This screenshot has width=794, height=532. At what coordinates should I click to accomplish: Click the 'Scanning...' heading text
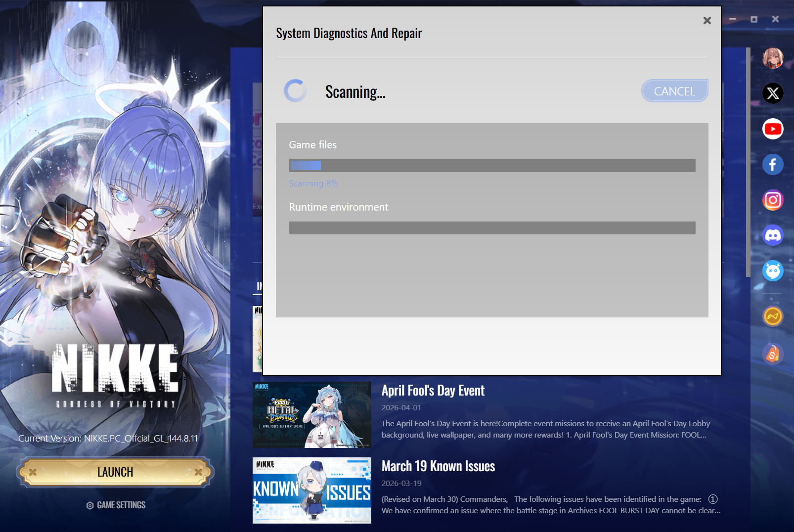[355, 92]
